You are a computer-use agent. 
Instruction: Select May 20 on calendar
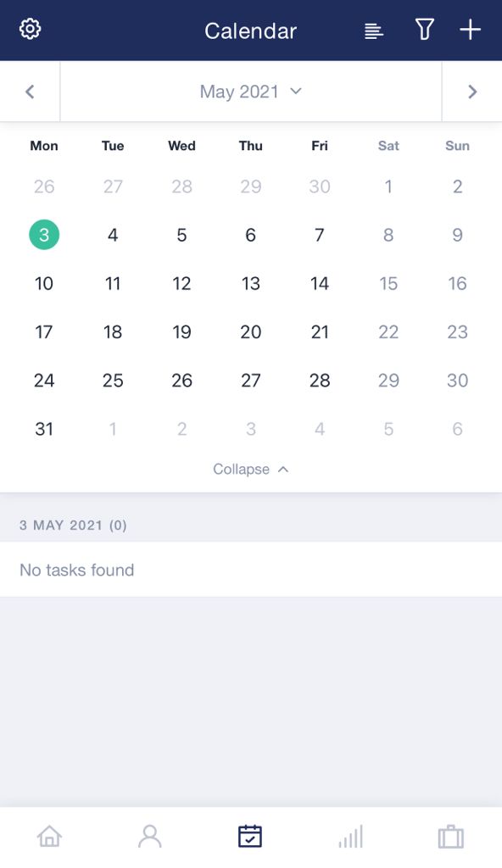pyautogui.click(x=250, y=331)
